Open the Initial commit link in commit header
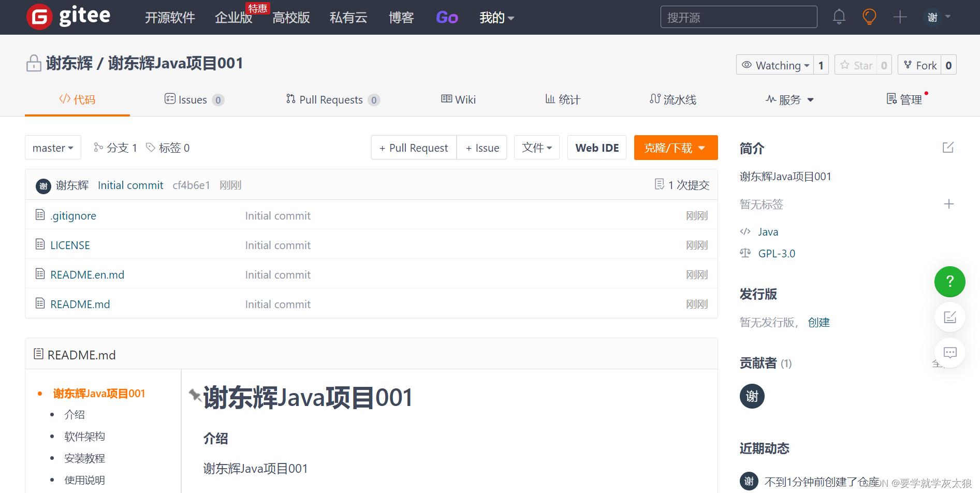Image resolution: width=980 pixels, height=493 pixels. [x=130, y=185]
